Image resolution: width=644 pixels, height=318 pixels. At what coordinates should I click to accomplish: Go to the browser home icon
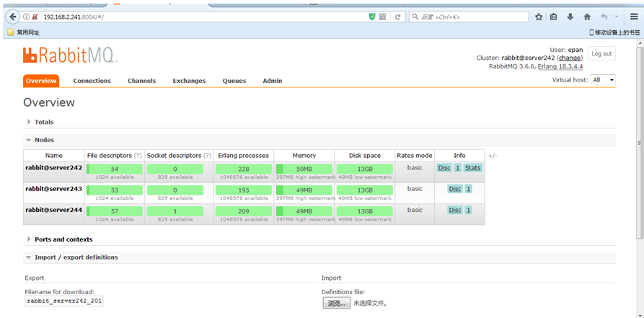587,17
